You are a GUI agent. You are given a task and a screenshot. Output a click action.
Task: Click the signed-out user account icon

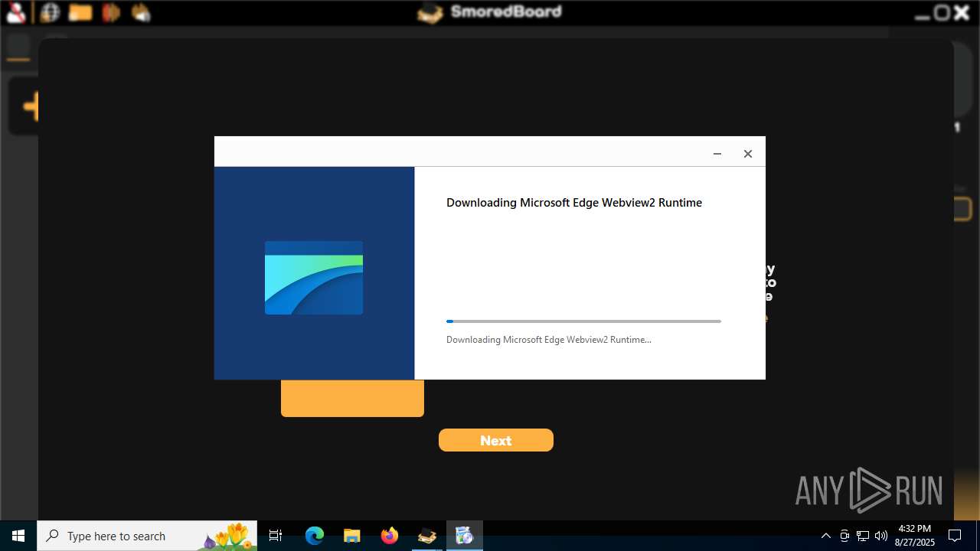tap(16, 12)
